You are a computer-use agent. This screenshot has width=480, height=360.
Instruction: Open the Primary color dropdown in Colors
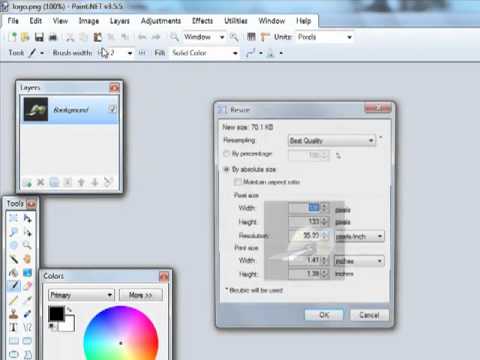(x=81, y=295)
